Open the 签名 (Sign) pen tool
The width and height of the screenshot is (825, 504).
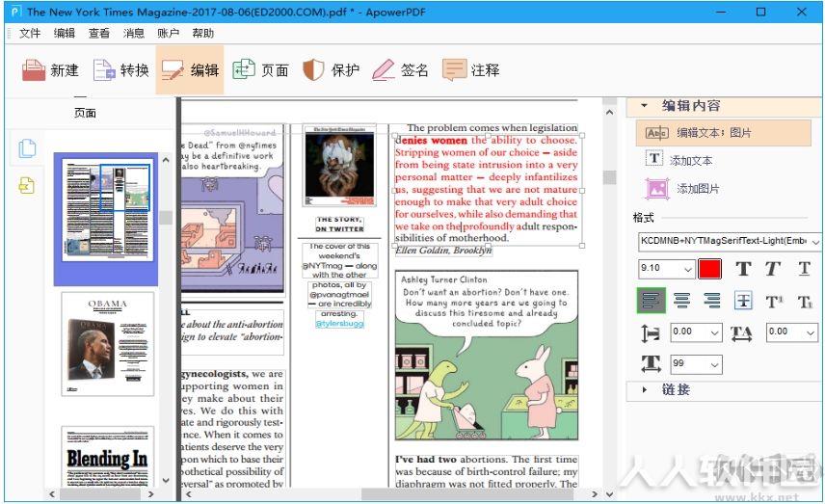pos(400,70)
